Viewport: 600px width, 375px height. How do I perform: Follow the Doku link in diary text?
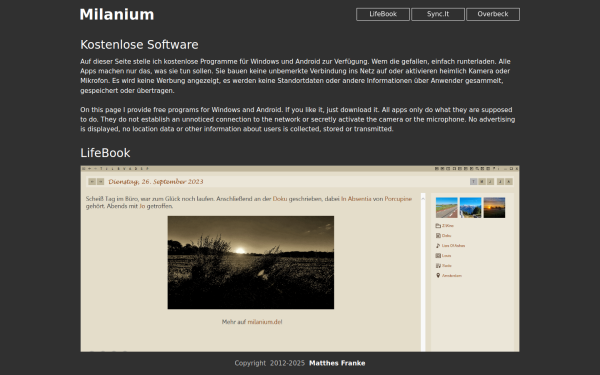coord(280,199)
